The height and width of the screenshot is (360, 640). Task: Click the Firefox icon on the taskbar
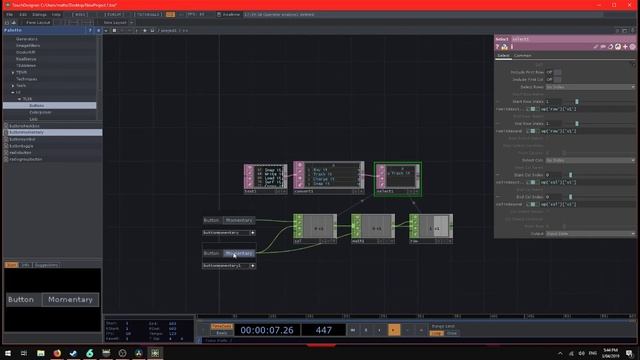57,353
